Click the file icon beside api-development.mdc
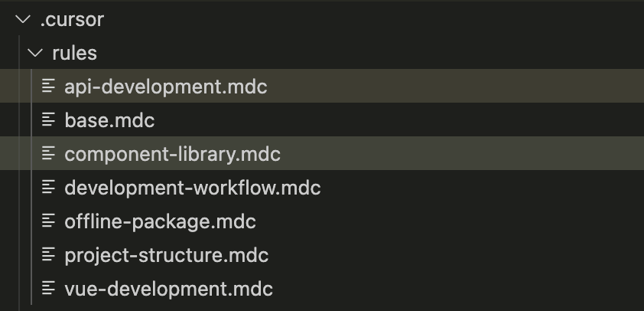Image resolution: width=644 pixels, height=311 pixels. pos(49,87)
